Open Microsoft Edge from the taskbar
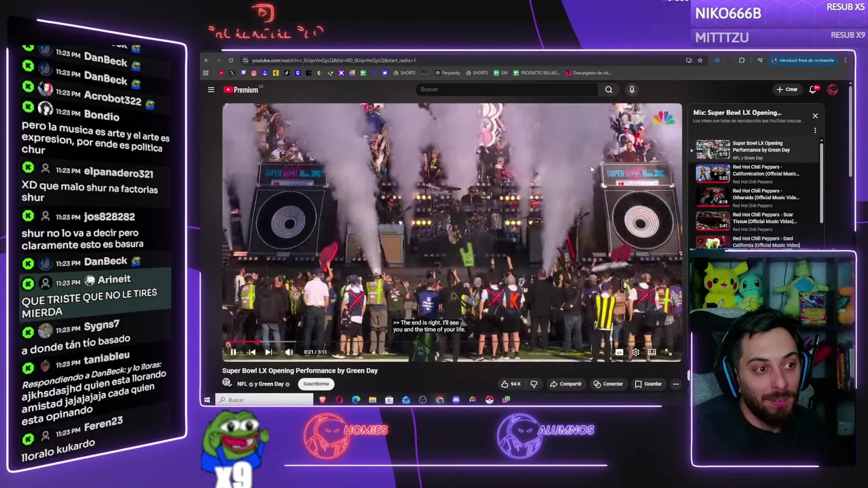The image size is (868, 488). point(356,400)
